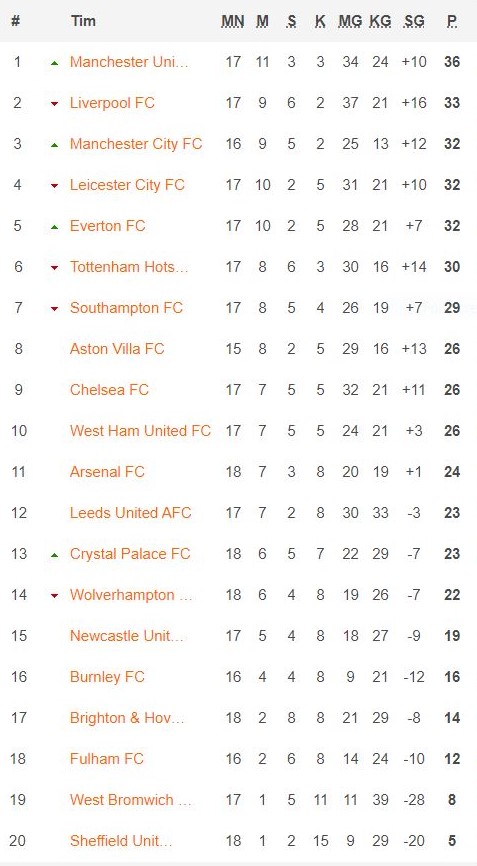Click the red down arrow beside Liverpool FC
The image size is (477, 866).
pos(54,104)
